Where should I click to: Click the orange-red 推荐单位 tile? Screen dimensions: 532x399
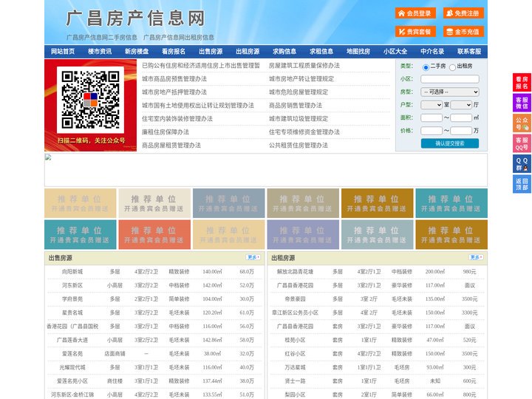[154, 235]
